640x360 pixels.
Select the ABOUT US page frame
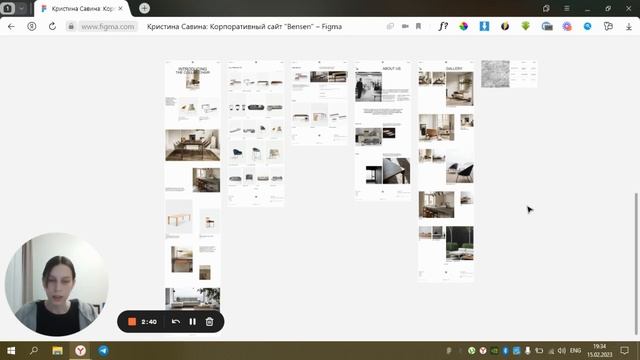tap(383, 131)
